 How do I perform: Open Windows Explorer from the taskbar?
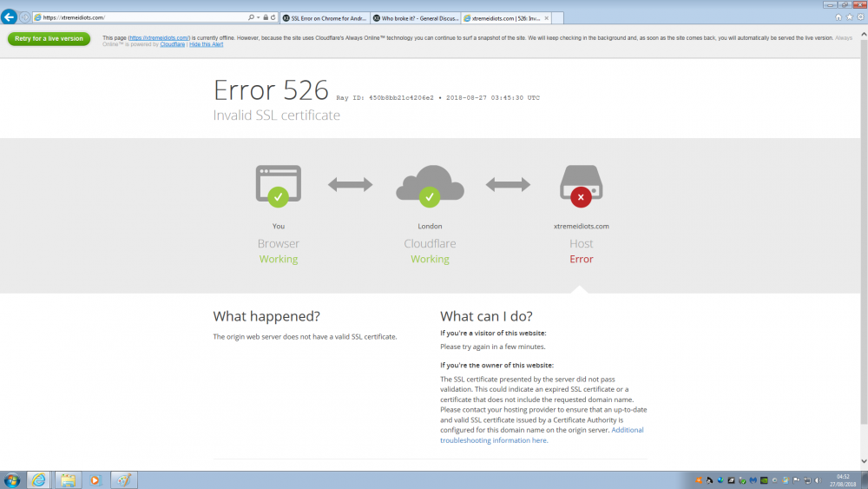pos(67,479)
